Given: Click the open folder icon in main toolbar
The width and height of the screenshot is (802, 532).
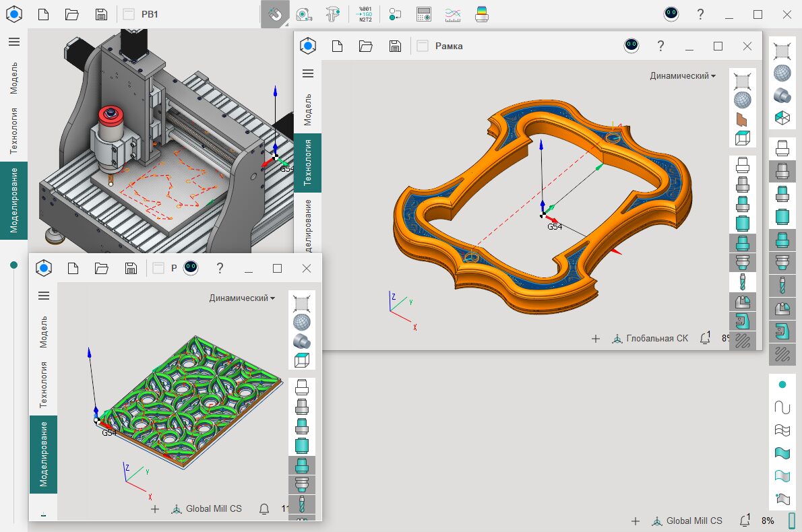Looking at the screenshot, I should coord(72,14).
